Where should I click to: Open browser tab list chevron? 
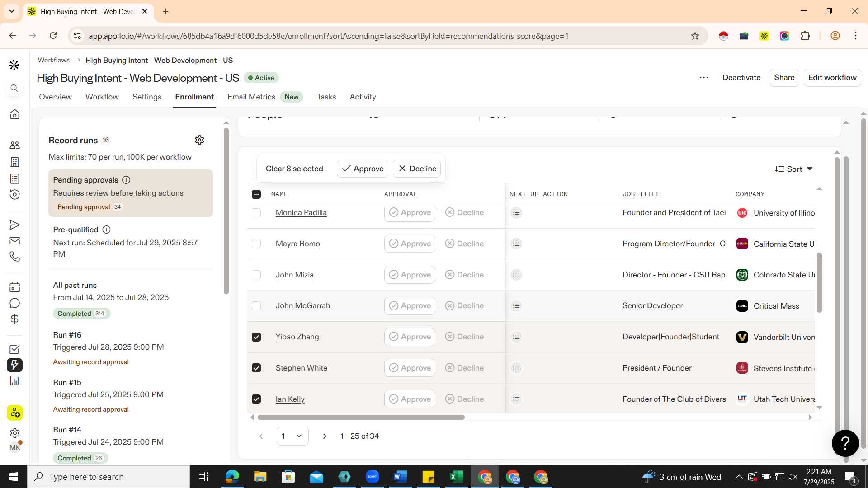click(12, 11)
